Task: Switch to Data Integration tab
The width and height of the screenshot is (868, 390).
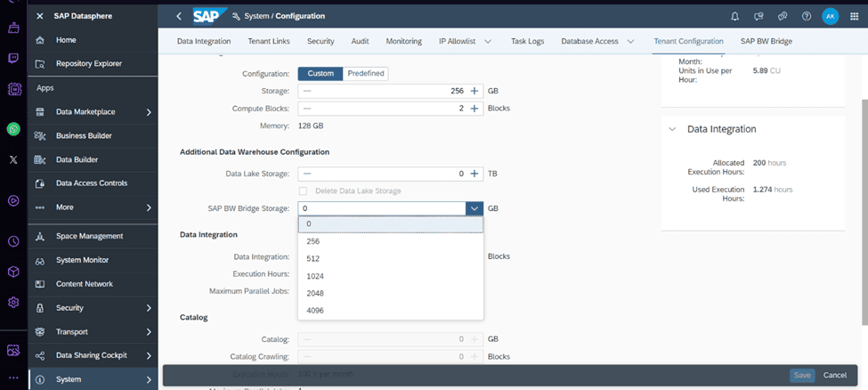Action: [x=204, y=42]
